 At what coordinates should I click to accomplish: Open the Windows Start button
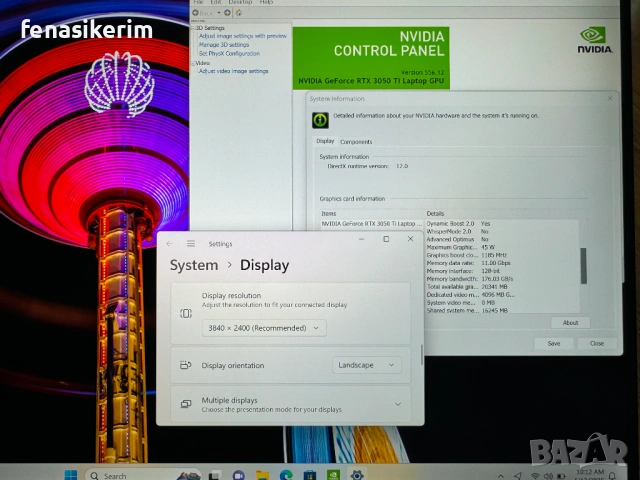point(71,475)
